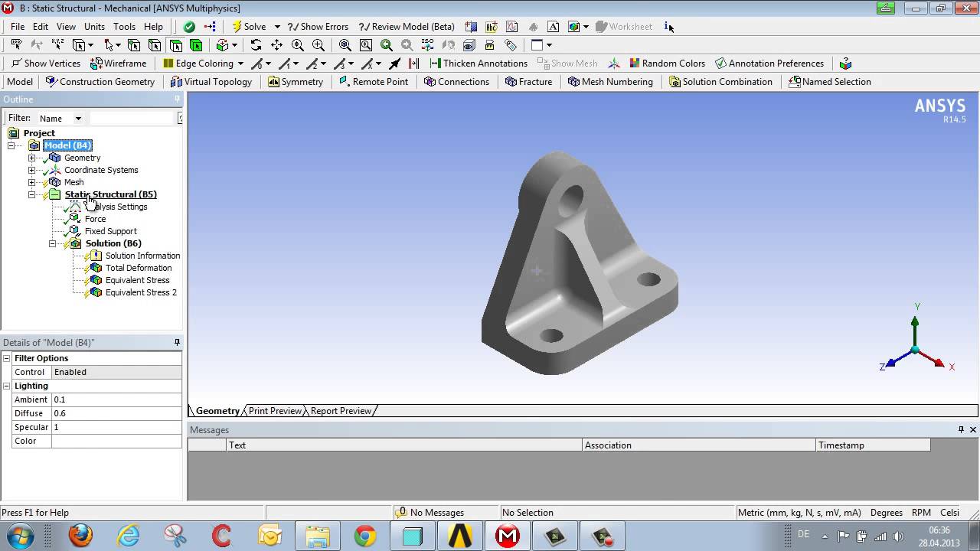Click the New Figure or Image icon

(574, 27)
